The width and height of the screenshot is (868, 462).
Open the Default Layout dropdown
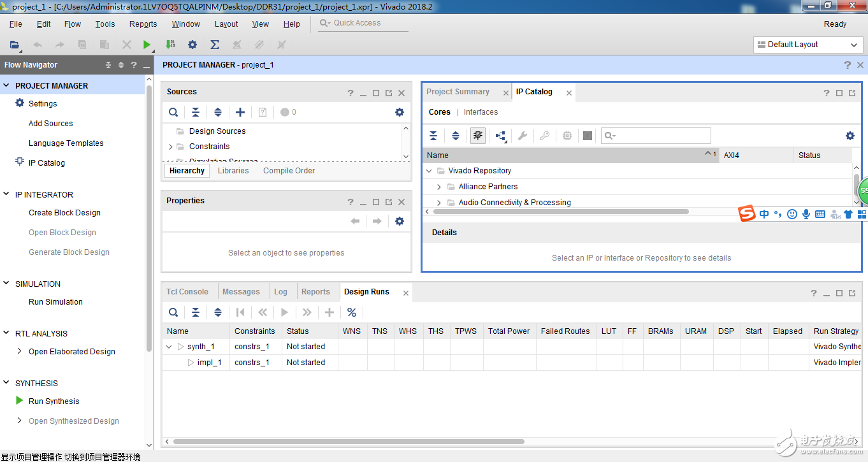pos(808,45)
